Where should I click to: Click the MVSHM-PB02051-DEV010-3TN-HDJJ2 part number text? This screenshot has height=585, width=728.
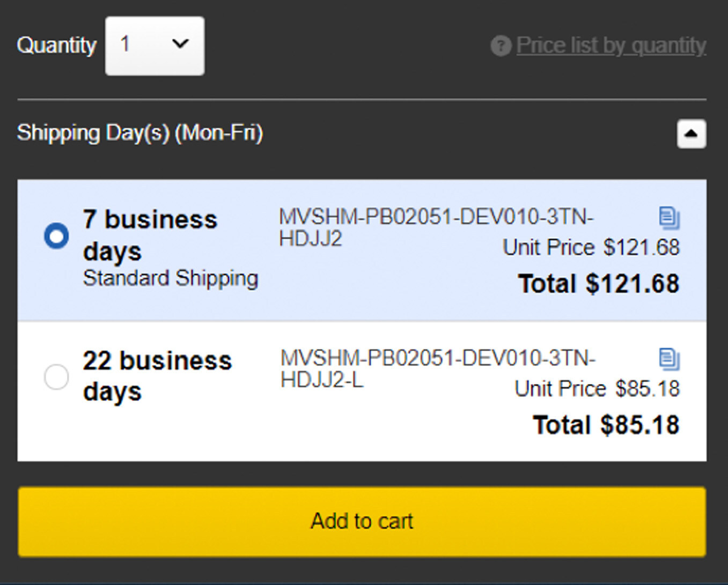coord(436,227)
